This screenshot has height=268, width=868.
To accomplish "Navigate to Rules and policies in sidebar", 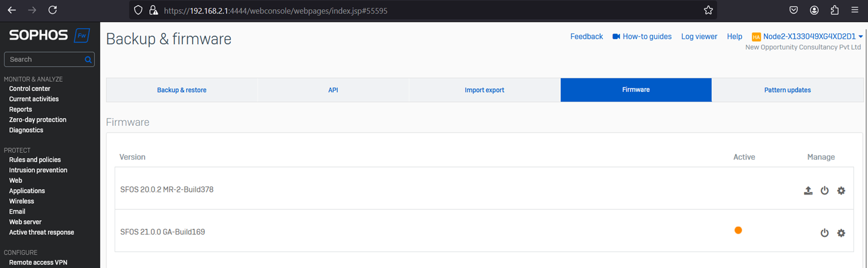I will click(35, 160).
